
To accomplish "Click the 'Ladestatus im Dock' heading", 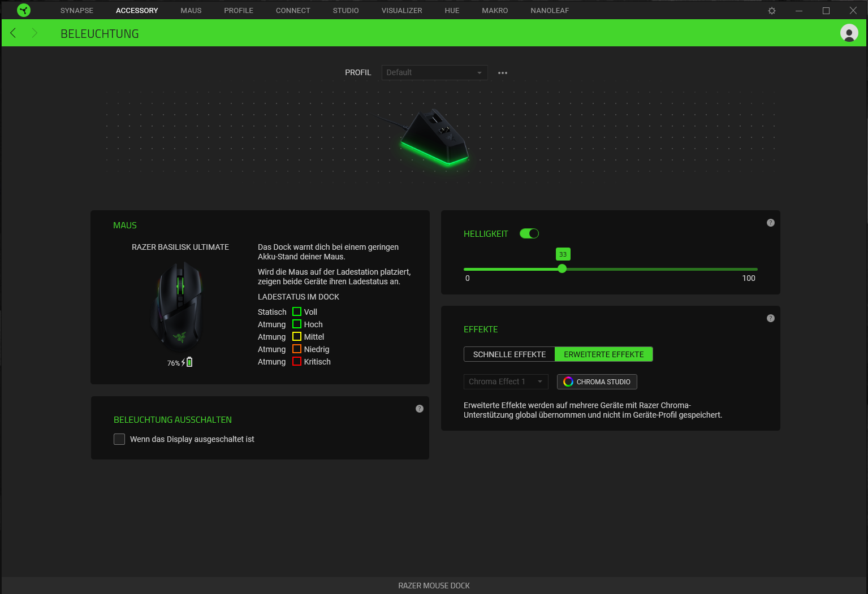I will [x=299, y=297].
